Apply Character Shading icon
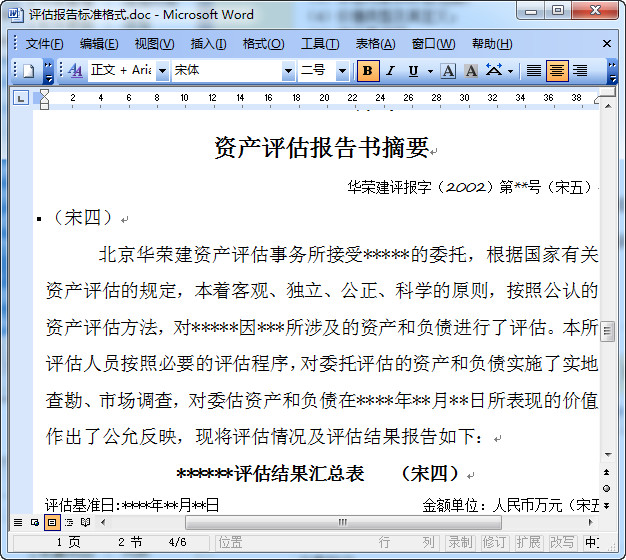626x560 pixels. tap(471, 71)
